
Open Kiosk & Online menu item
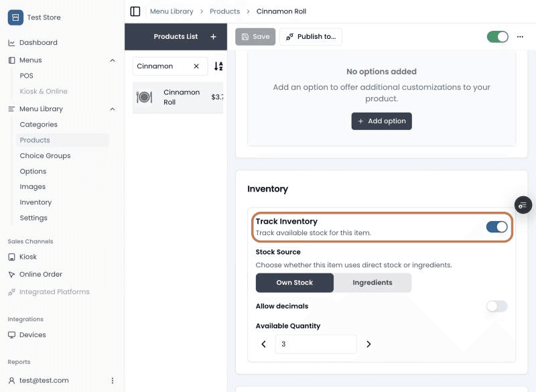(44, 92)
